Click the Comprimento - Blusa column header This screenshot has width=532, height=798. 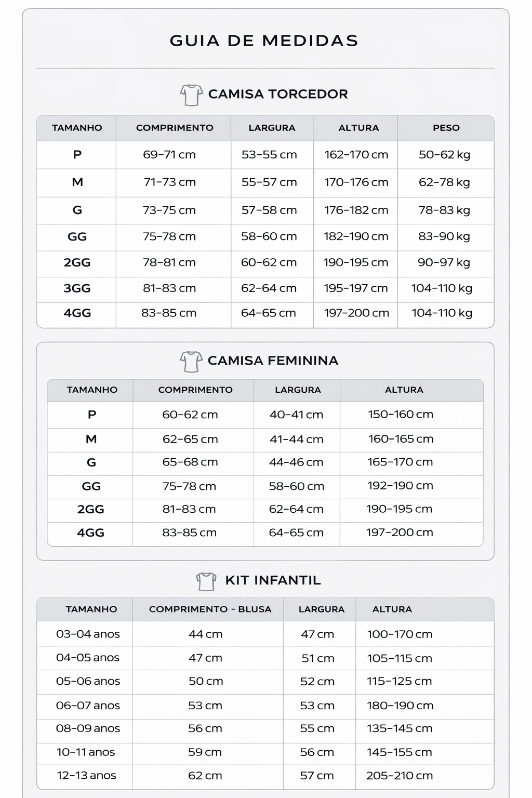point(210,609)
